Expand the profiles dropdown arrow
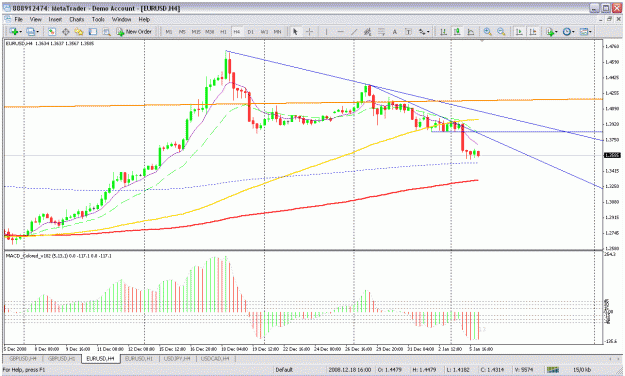 (x=38, y=32)
